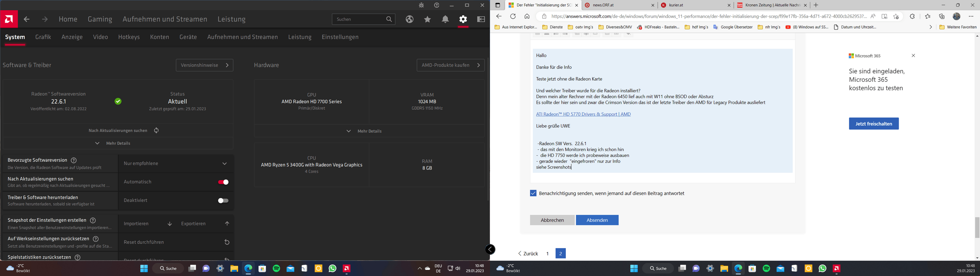Open ATI Radeon HD 5770 Drivers link
This screenshot has width=980, height=276.
(x=583, y=114)
